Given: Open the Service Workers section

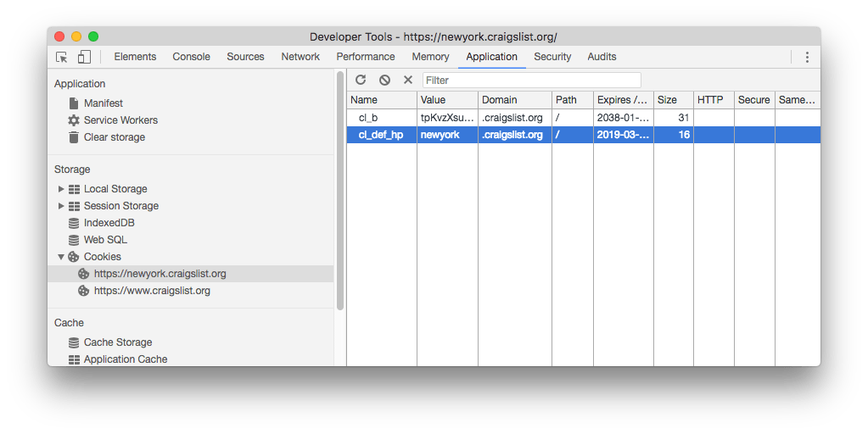Looking at the screenshot, I should point(120,120).
